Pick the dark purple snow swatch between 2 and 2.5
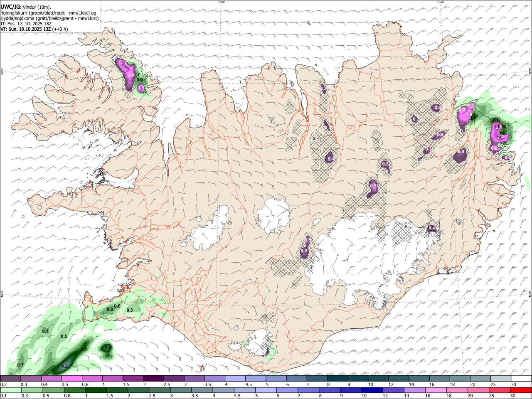 click(x=153, y=379)
